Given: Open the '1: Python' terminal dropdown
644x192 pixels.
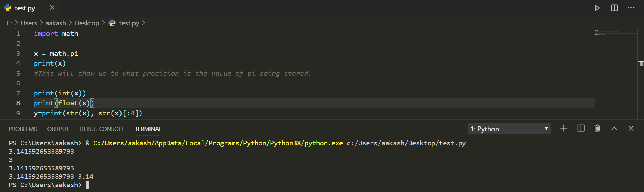Looking at the screenshot, I should 509,129.
